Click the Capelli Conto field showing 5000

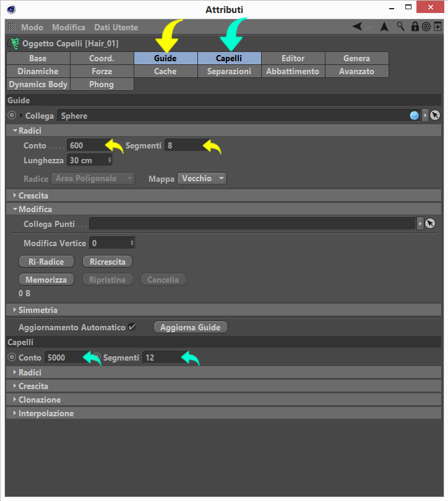click(x=66, y=358)
